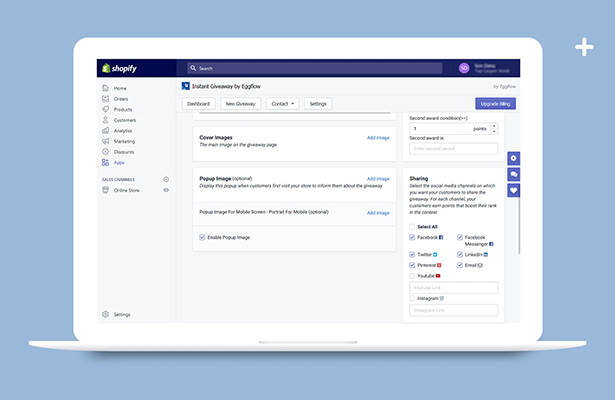
Task: Click the eye icon beside Online Store
Action: (x=166, y=189)
